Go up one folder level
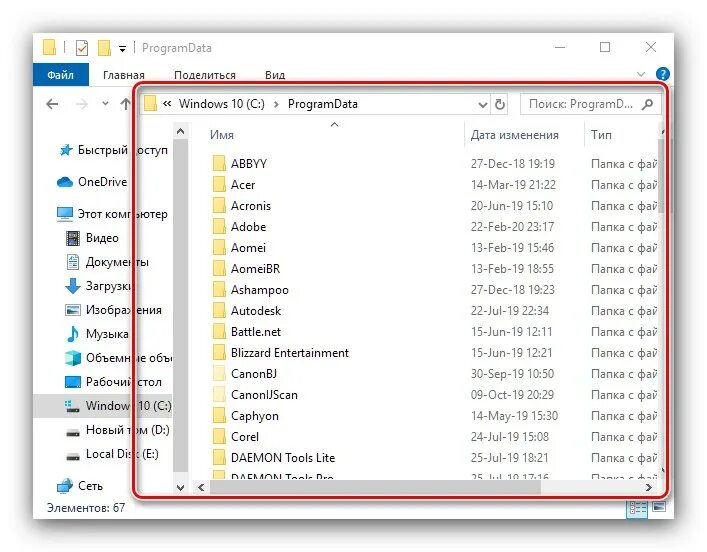The height and width of the screenshot is (552, 707). pyautogui.click(x=125, y=104)
